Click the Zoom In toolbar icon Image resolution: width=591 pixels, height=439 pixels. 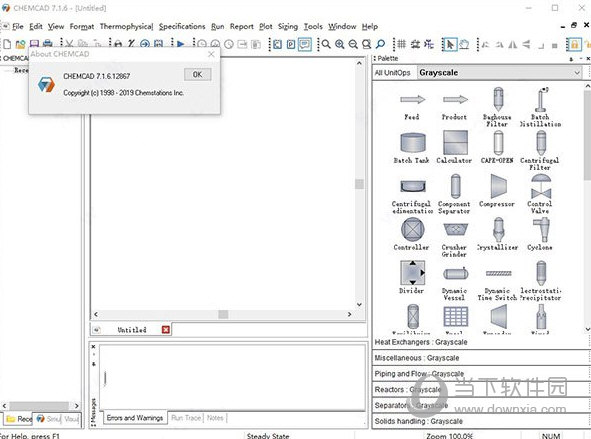point(340,44)
